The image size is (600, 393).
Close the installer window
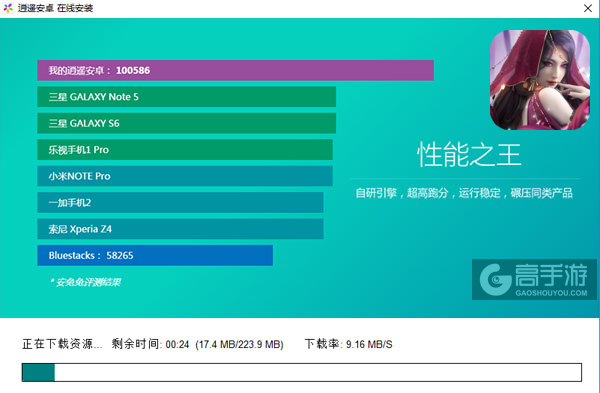pyautogui.click(x=588, y=8)
